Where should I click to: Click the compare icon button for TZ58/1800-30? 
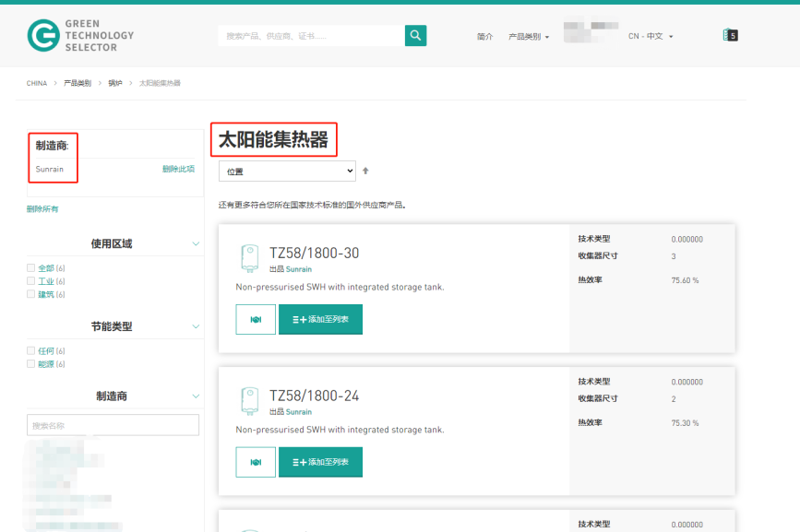256,319
